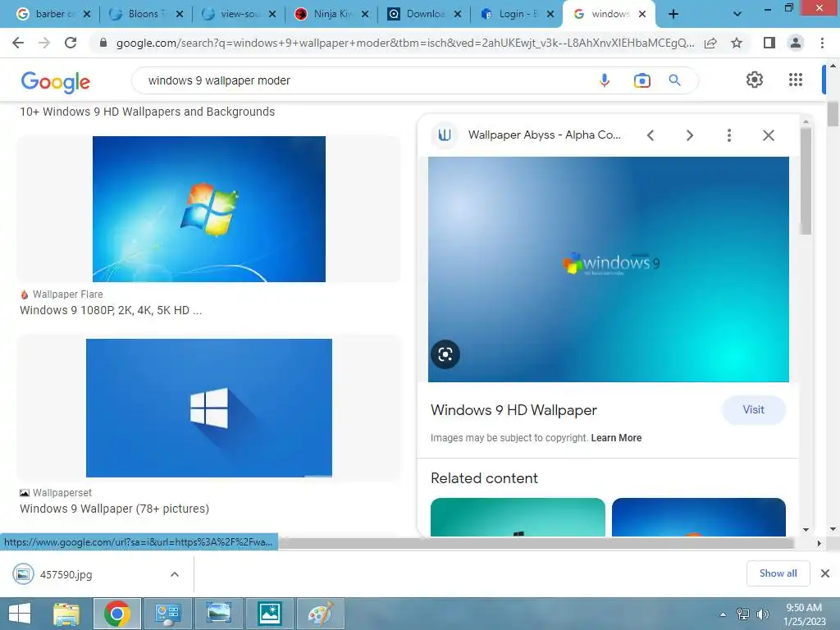Show hidden system tray icons
Screen dimensions: 840x630
(x=723, y=614)
